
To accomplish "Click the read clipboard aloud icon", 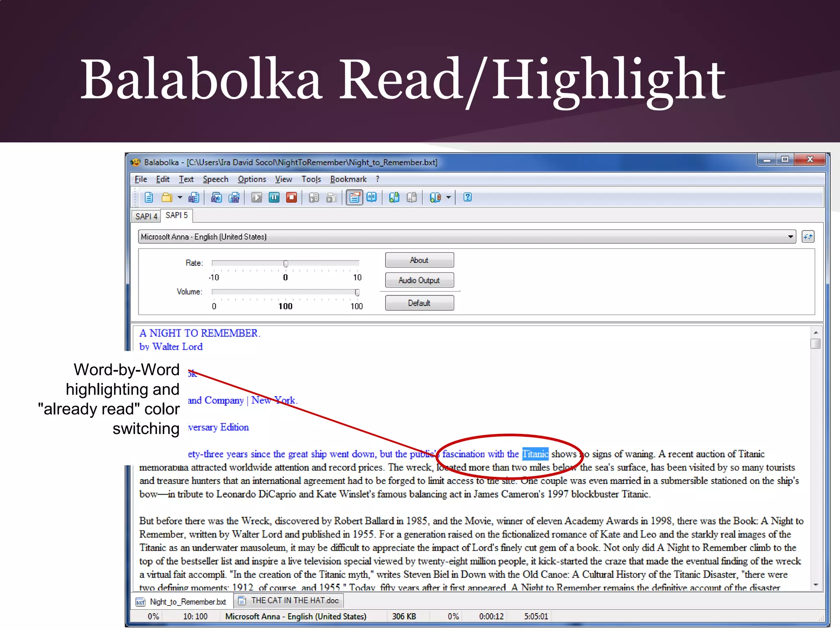I will point(331,198).
